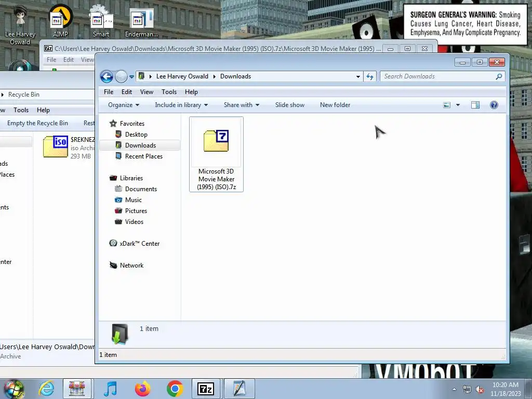Open the Help menu in Downloads window
532x399 pixels.
click(x=191, y=92)
